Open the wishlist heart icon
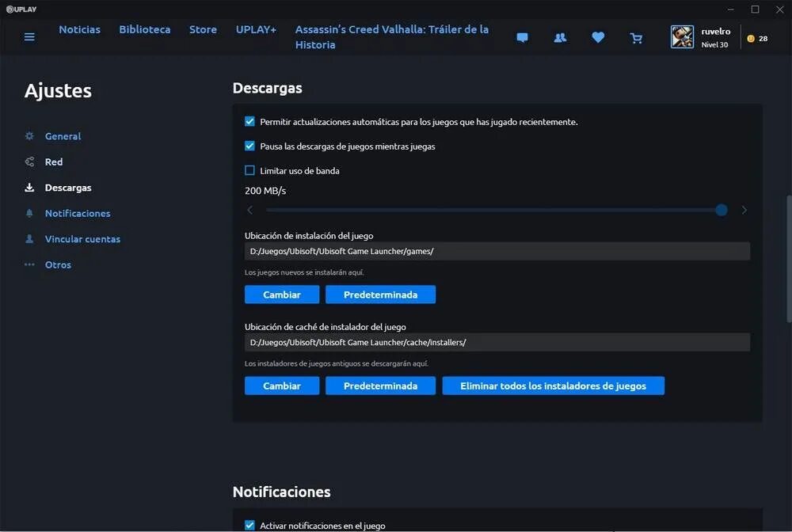The image size is (792, 532). click(x=598, y=37)
